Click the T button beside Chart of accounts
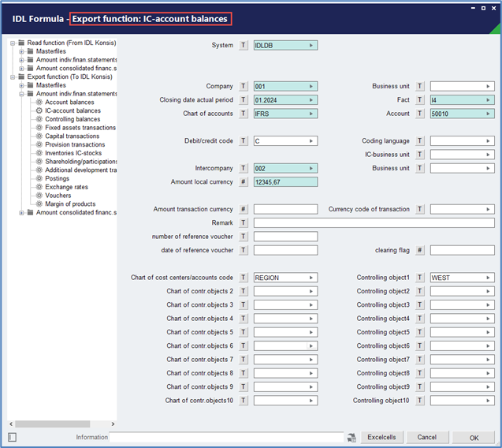The image size is (502, 448). pyautogui.click(x=244, y=114)
